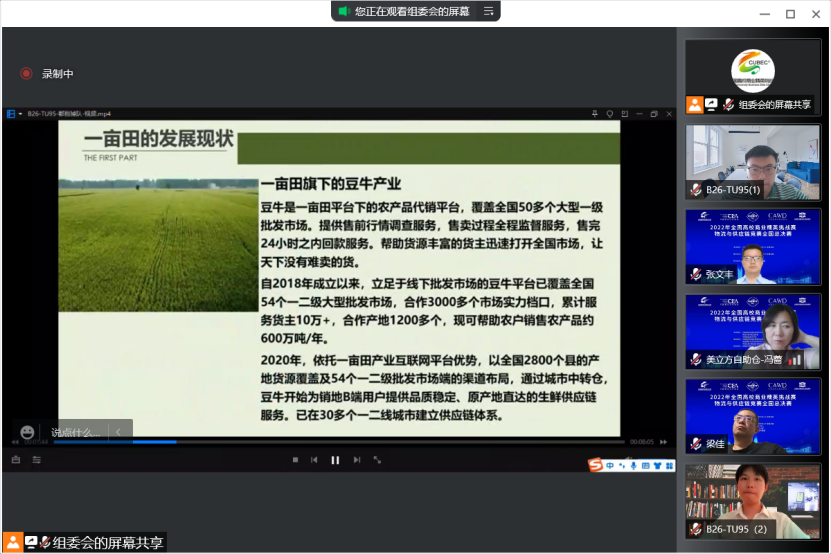Toggle the Sogou microphone voice input
The height and width of the screenshot is (554, 831).
pos(632,465)
